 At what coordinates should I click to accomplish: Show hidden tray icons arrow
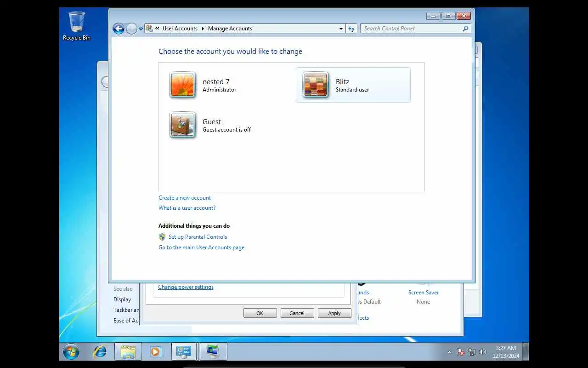pyautogui.click(x=450, y=352)
